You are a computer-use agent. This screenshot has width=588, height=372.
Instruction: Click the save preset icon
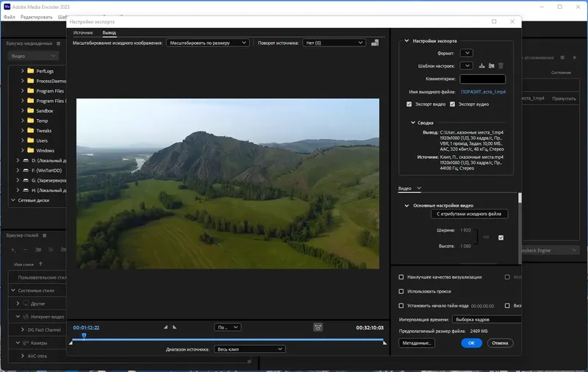tap(481, 66)
